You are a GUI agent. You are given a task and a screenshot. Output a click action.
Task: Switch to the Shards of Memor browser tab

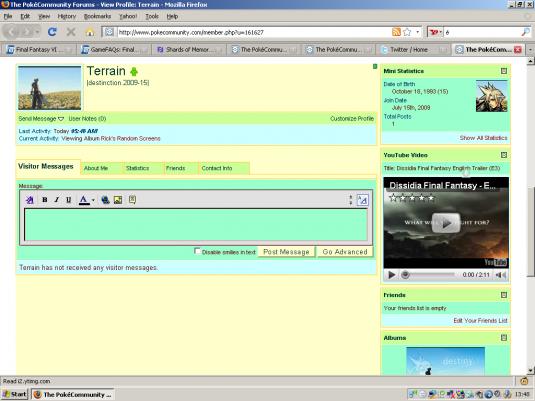[189, 49]
